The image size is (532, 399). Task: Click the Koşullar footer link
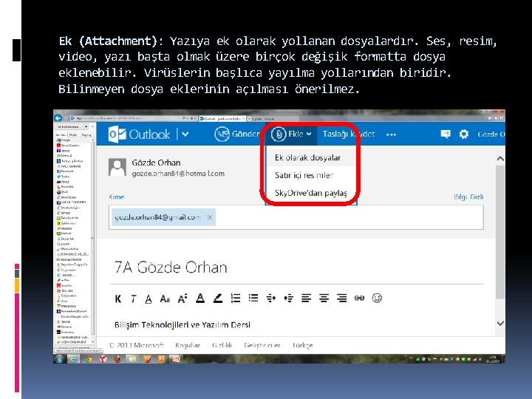[x=188, y=345]
